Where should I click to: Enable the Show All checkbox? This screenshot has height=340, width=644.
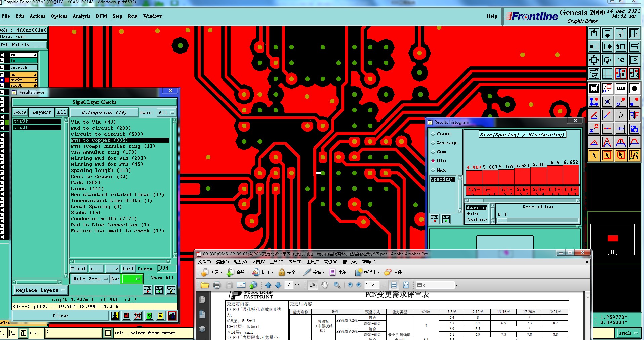(147, 278)
